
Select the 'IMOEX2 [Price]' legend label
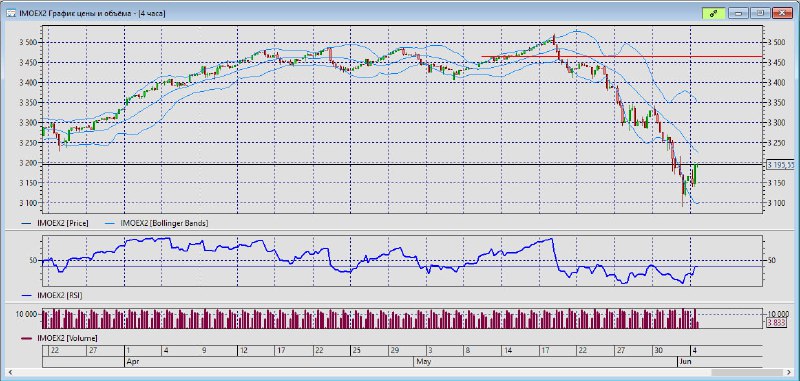(x=63, y=223)
